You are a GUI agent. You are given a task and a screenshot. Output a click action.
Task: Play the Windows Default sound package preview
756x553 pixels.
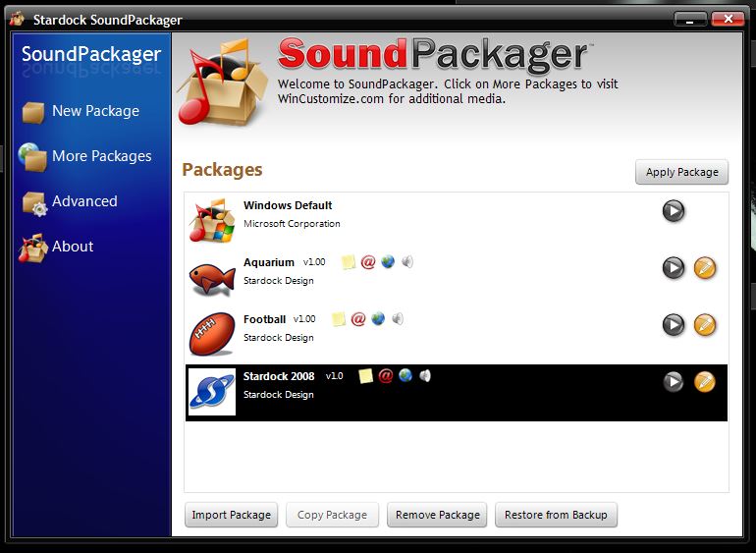coord(673,211)
